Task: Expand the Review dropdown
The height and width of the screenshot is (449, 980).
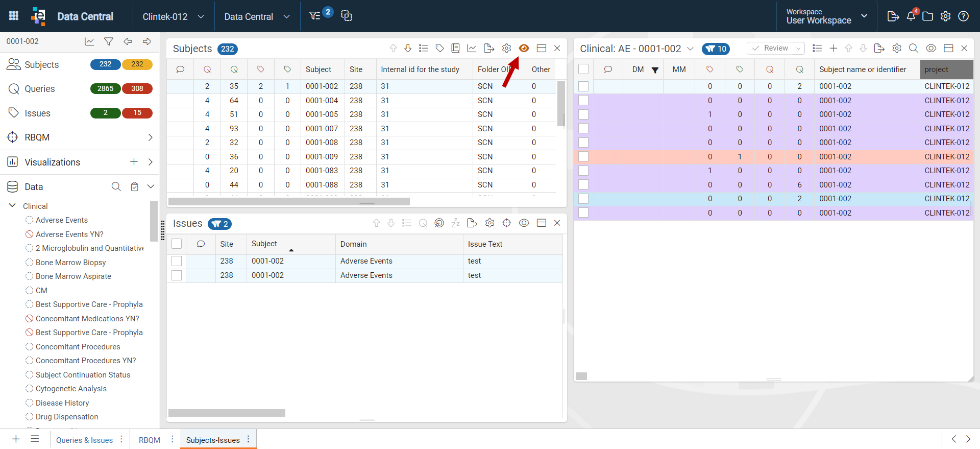Action: (x=776, y=48)
